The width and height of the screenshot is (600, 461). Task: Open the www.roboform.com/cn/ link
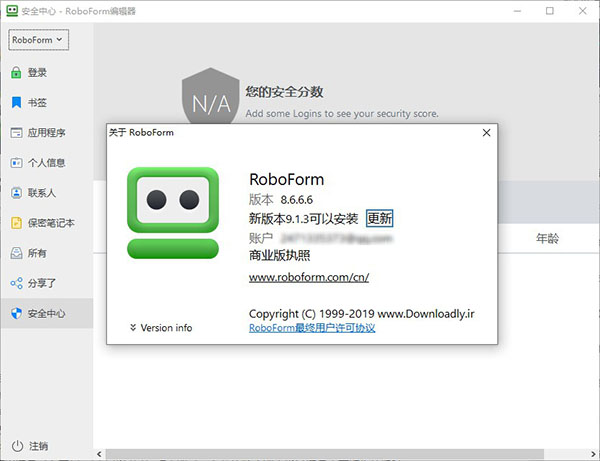point(309,277)
